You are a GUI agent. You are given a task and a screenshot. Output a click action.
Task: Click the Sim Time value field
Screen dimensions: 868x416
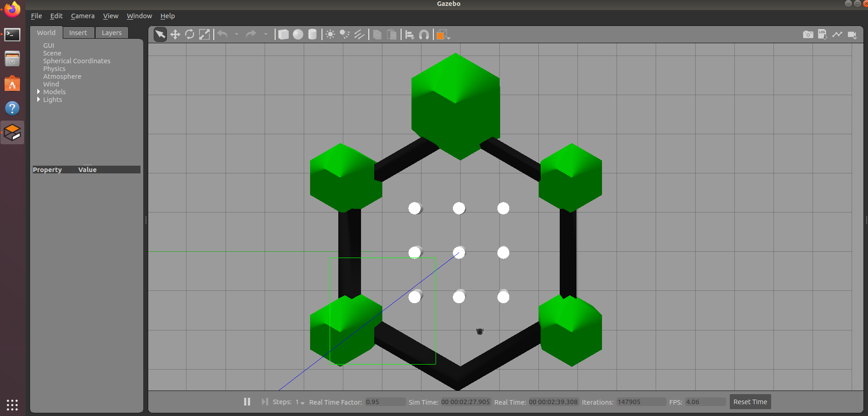point(465,402)
